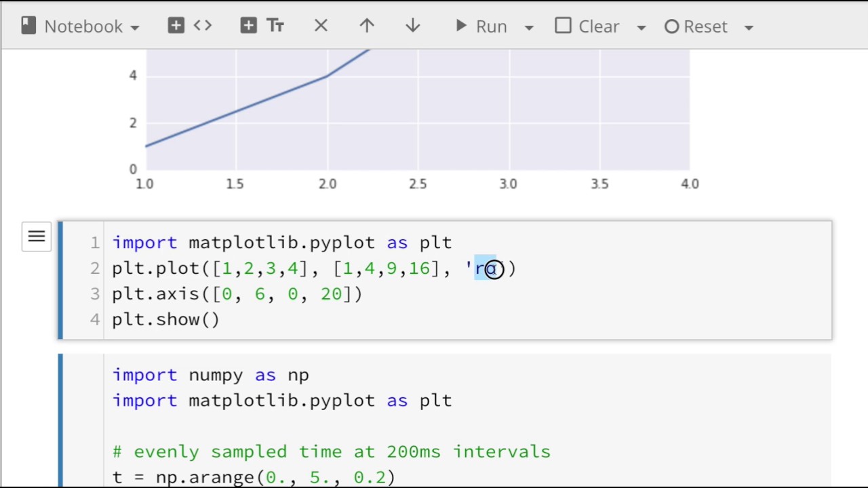Click the 'import numpy as np' code line

210,375
